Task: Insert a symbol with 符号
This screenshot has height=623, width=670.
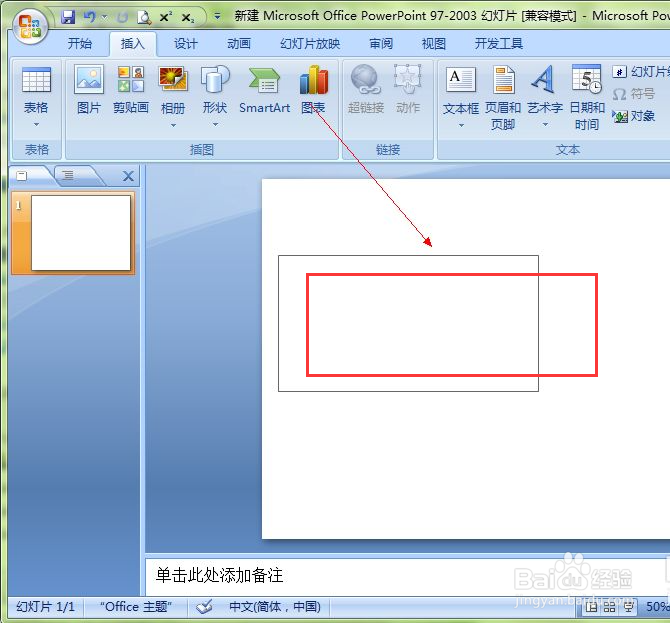Action: coord(633,94)
